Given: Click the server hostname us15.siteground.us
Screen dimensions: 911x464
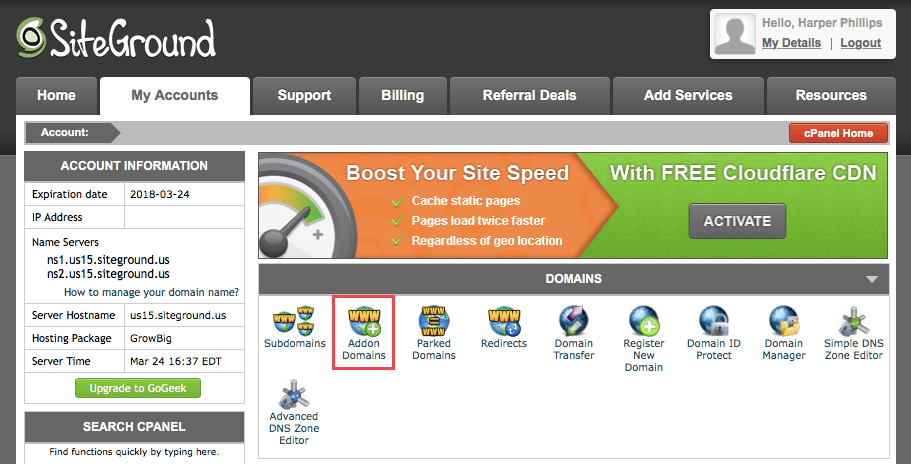Looking at the screenshot, I should click(178, 315).
